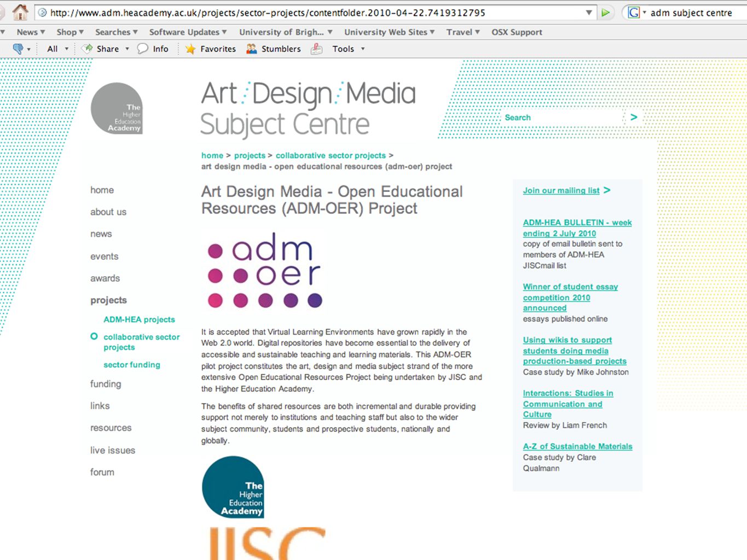Screen dimensions: 747x560
Task: Click the address bar URL field
Action: pyautogui.click(x=315, y=13)
